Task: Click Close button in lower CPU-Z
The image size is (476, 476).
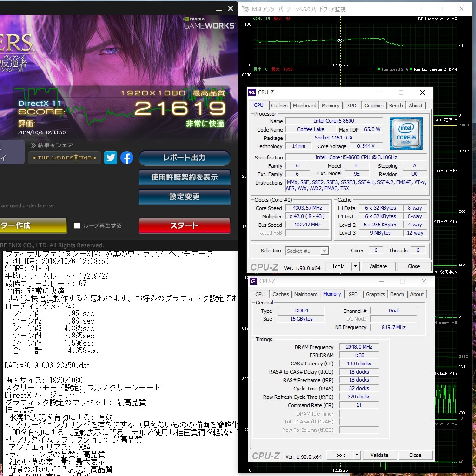Action: (x=415, y=455)
